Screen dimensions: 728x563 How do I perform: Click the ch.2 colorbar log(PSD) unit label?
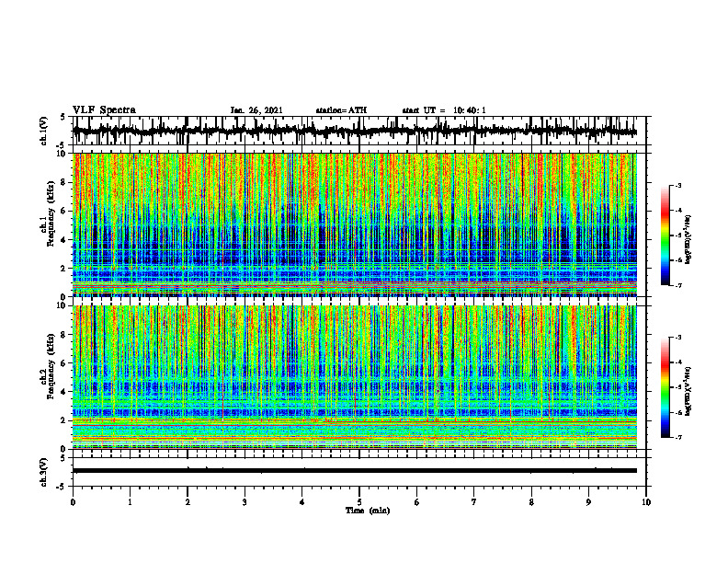pos(688,391)
